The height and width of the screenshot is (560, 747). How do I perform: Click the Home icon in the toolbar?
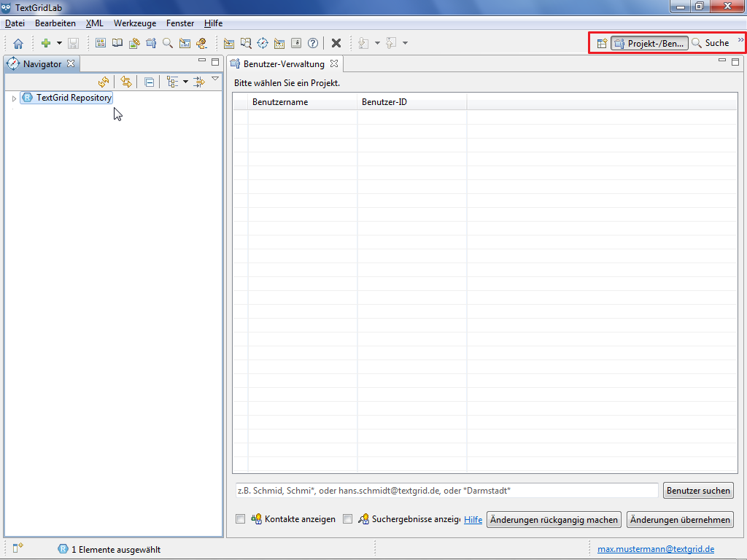pos(18,44)
